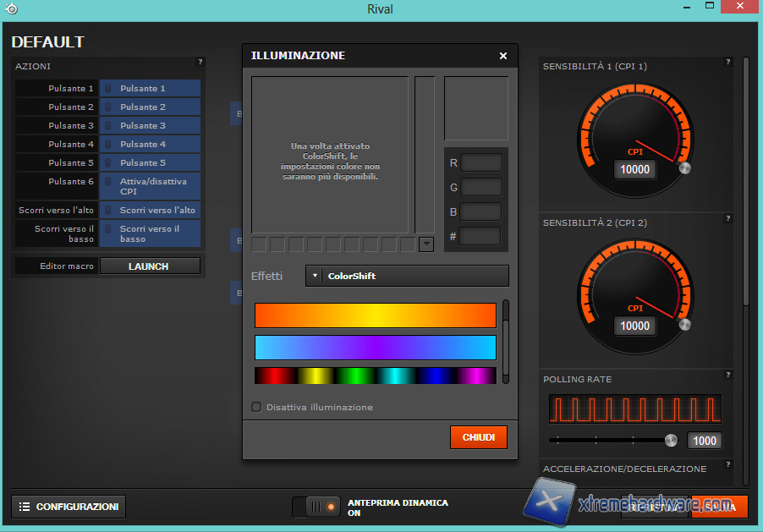Click the CPI 1 value field 10000
The height and width of the screenshot is (532, 763).
635,169
